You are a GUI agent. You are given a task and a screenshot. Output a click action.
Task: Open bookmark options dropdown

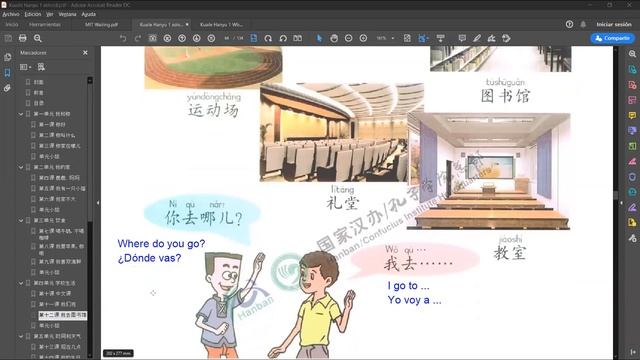click(x=25, y=67)
